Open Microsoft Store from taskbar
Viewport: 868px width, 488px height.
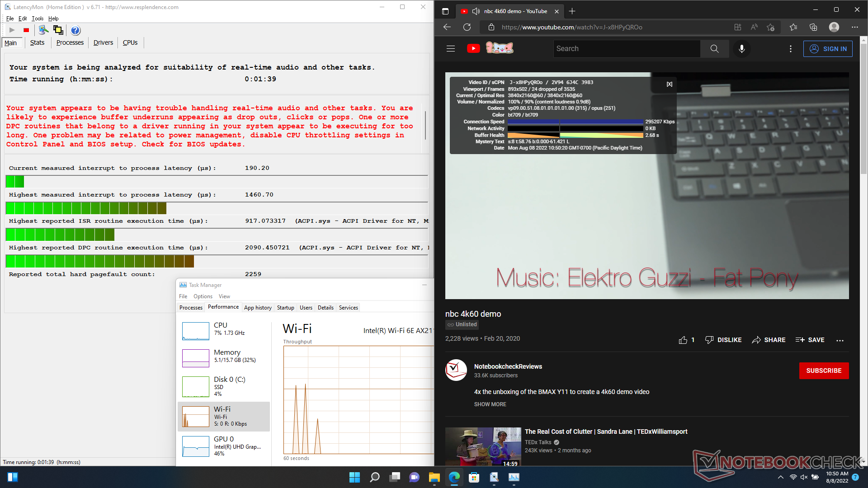[x=474, y=477]
